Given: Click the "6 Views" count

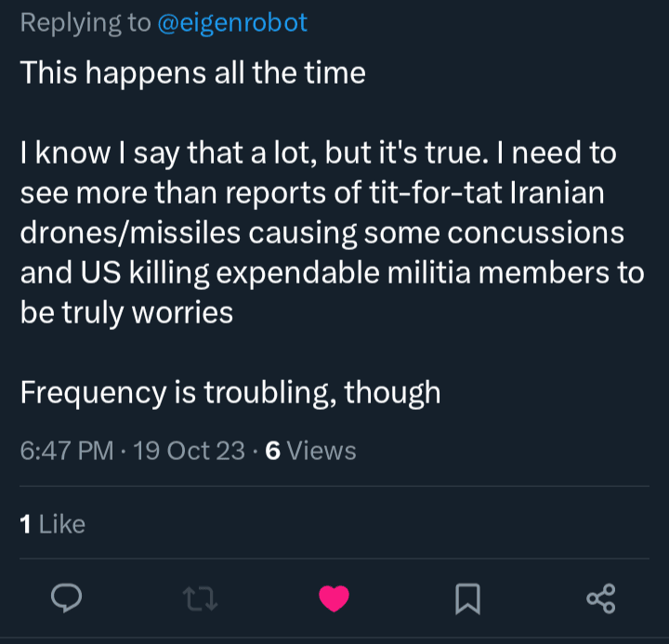Looking at the screenshot, I should point(310,451).
